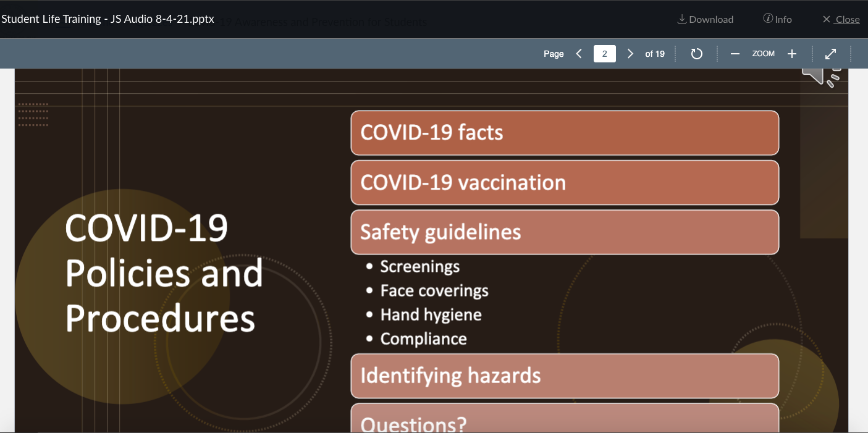Expand the preview to full screen
The height and width of the screenshot is (433, 868).
click(x=831, y=54)
